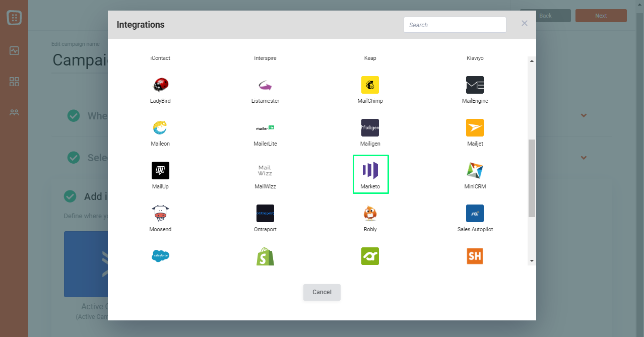Image resolution: width=644 pixels, height=337 pixels.
Task: Click the Interspire label text
Action: [265, 58]
